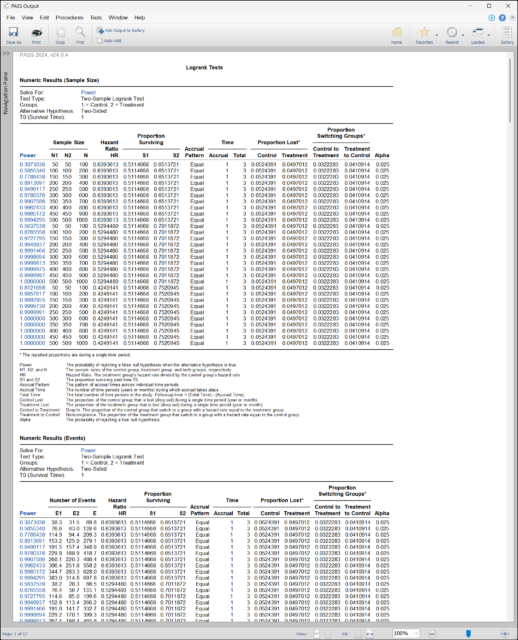Expand the Recent dropdown arrow
The height and width of the screenshot is (640, 518).
463,36
